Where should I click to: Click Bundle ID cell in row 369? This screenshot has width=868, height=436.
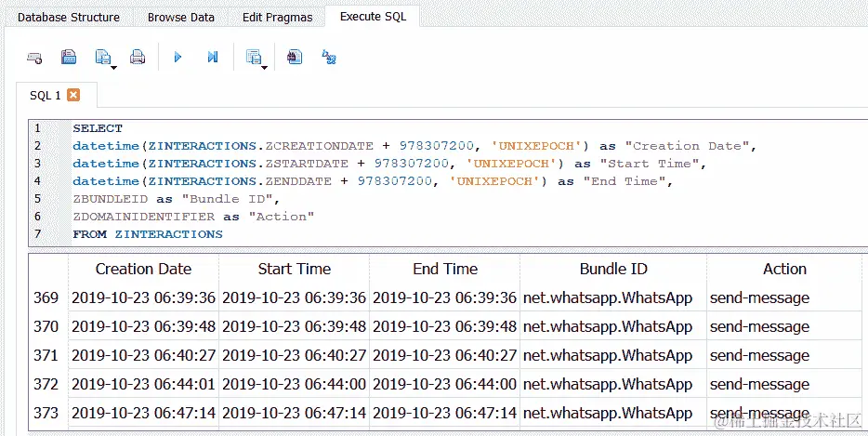point(613,298)
